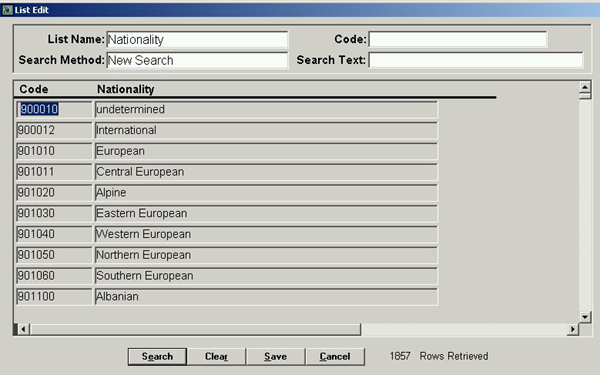Click the '1857 Rows Retrieved' status text
The height and width of the screenshot is (375, 600).
[439, 356]
